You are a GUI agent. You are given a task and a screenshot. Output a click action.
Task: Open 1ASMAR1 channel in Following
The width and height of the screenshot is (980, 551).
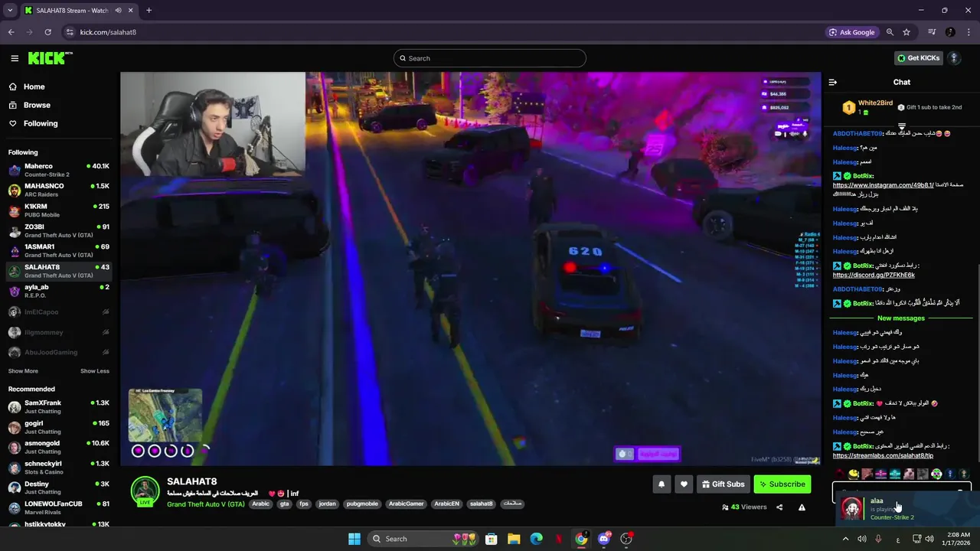coord(58,251)
